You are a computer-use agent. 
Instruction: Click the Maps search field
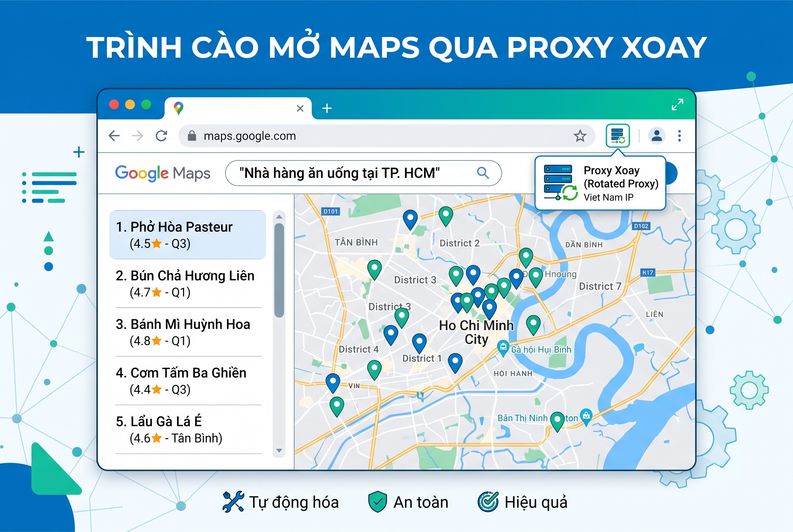(x=364, y=173)
